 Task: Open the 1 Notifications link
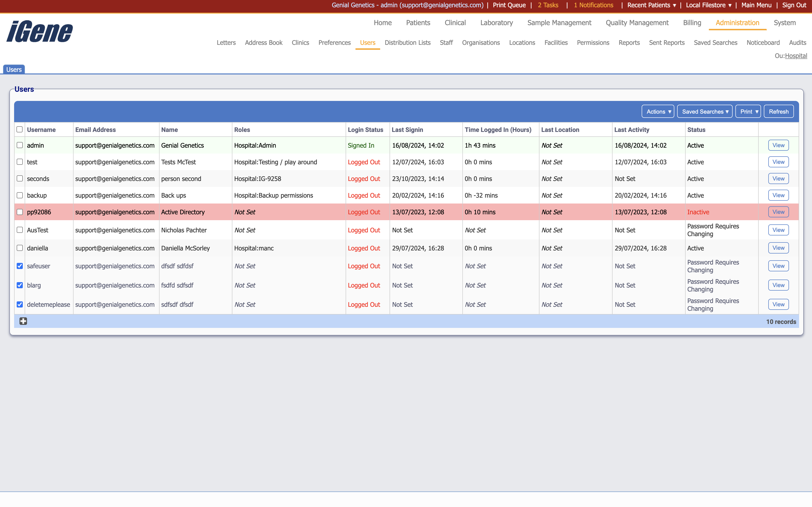(x=593, y=5)
